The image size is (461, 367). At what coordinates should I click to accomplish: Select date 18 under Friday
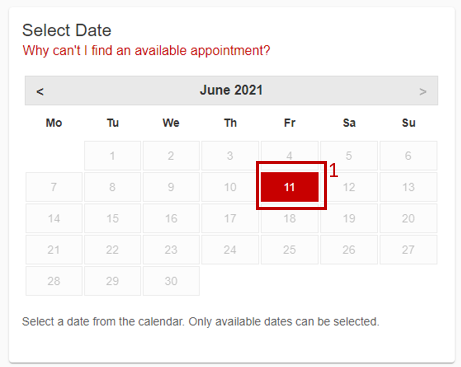pyautogui.click(x=290, y=218)
